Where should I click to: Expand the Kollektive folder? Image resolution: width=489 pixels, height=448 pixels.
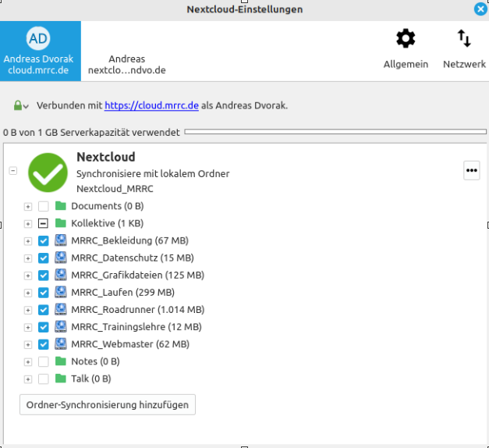(x=28, y=224)
